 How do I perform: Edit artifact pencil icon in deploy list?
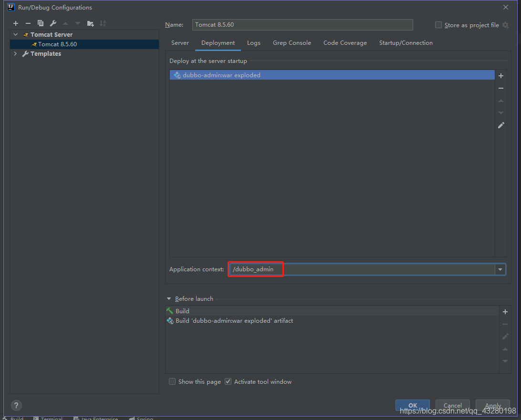coord(501,125)
